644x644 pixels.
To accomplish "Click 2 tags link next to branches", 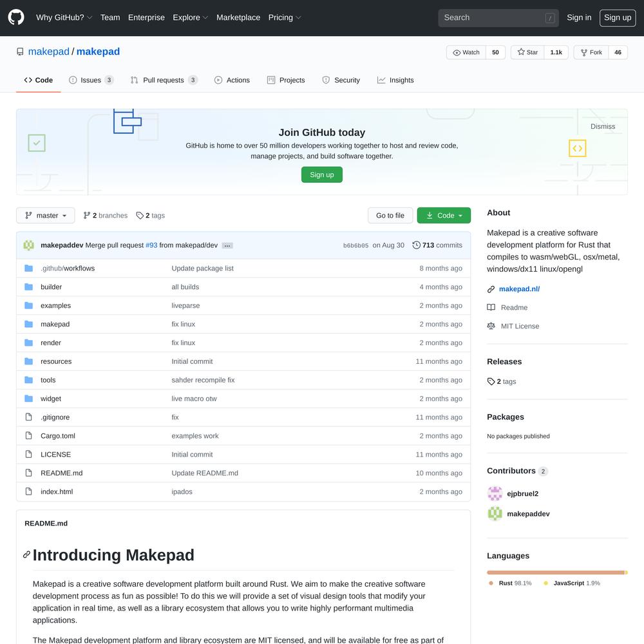I will coord(150,215).
